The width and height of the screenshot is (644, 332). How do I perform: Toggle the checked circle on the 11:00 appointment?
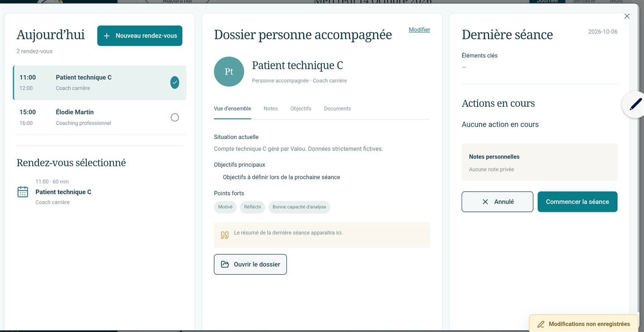tap(175, 82)
